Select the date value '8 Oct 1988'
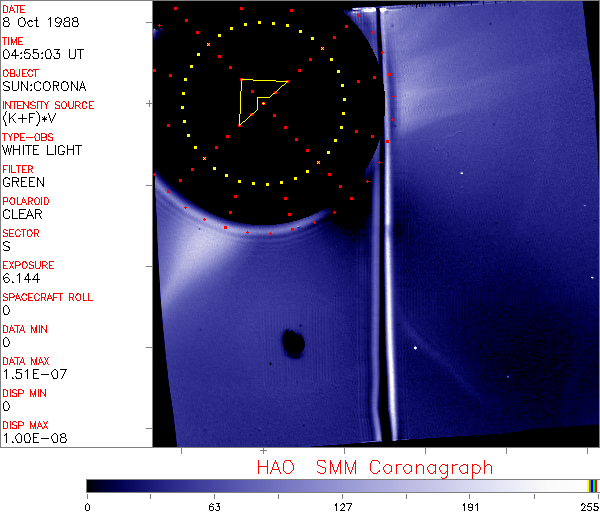The height and width of the screenshot is (512, 600). click(32, 22)
